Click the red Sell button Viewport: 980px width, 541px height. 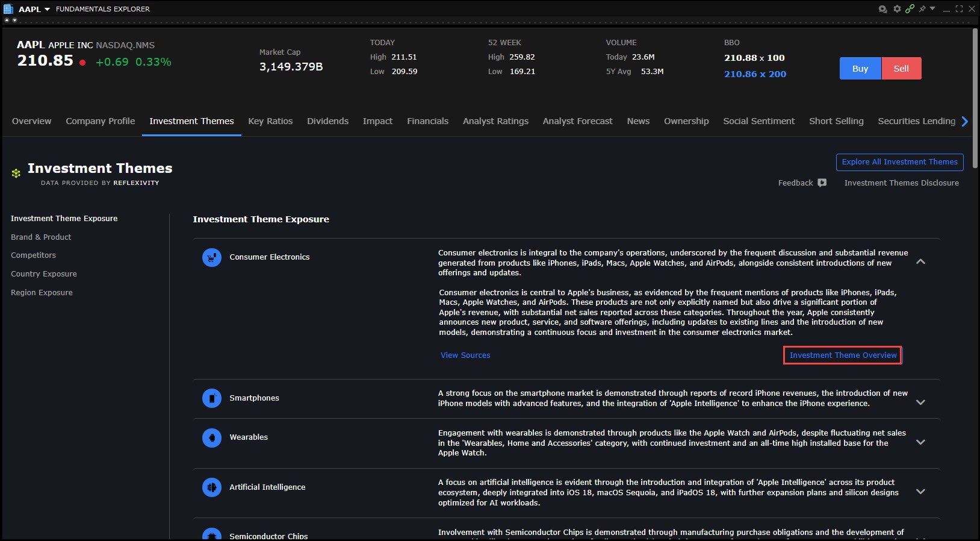(901, 69)
